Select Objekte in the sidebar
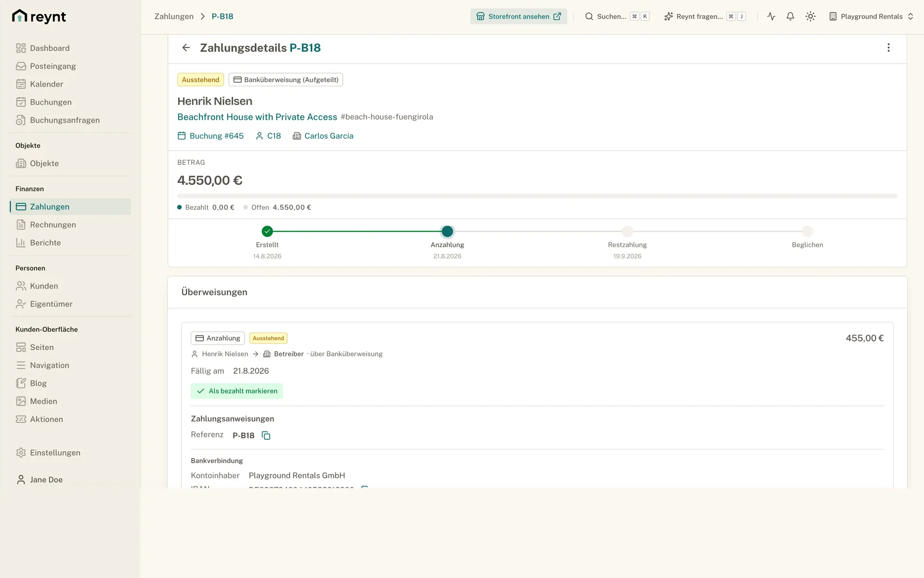 [x=70, y=163]
